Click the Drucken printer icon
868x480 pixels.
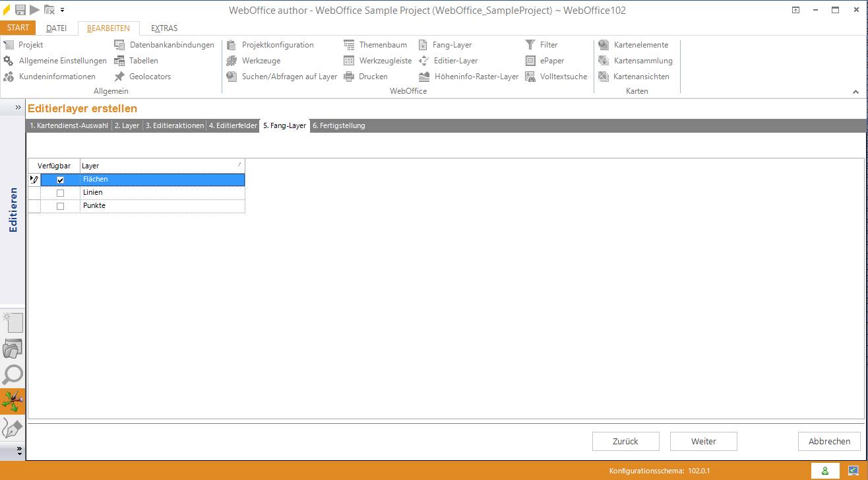click(x=349, y=77)
